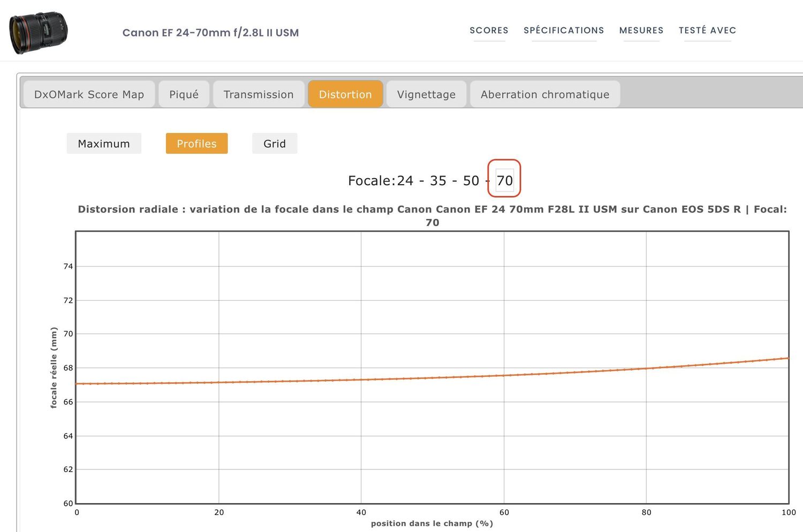The height and width of the screenshot is (532, 803).
Task: Open the Transmission tab
Action: 259,94
